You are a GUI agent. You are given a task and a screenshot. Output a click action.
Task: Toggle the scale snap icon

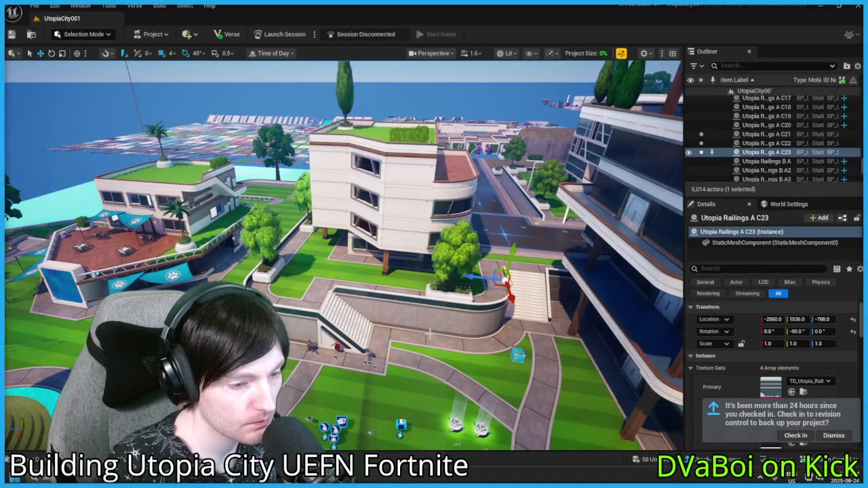pyautogui.click(x=215, y=53)
